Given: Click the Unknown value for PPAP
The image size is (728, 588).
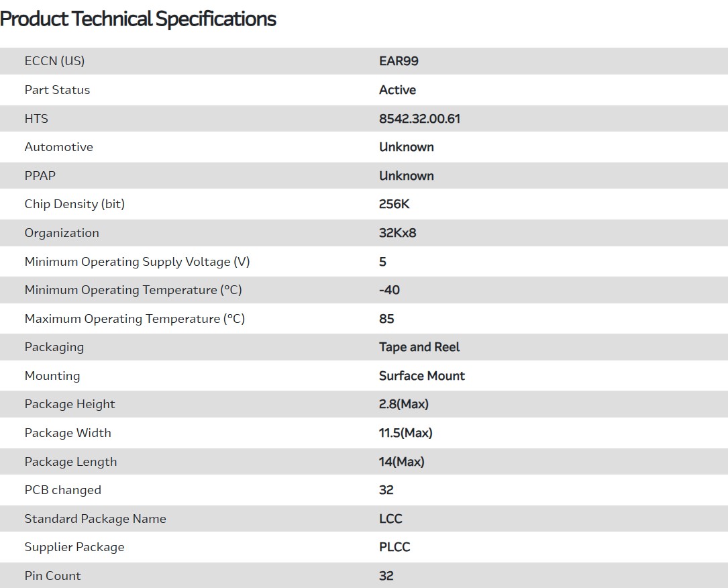Looking at the screenshot, I should [x=406, y=176].
